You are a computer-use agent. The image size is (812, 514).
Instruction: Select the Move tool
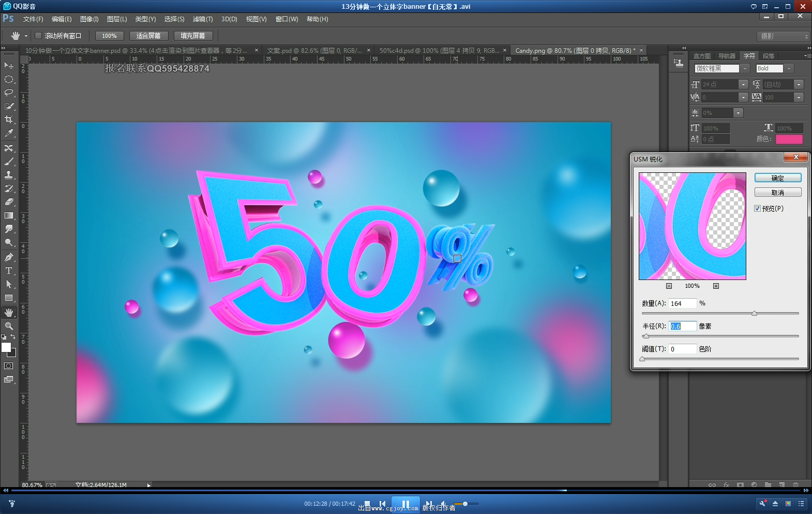click(x=9, y=66)
